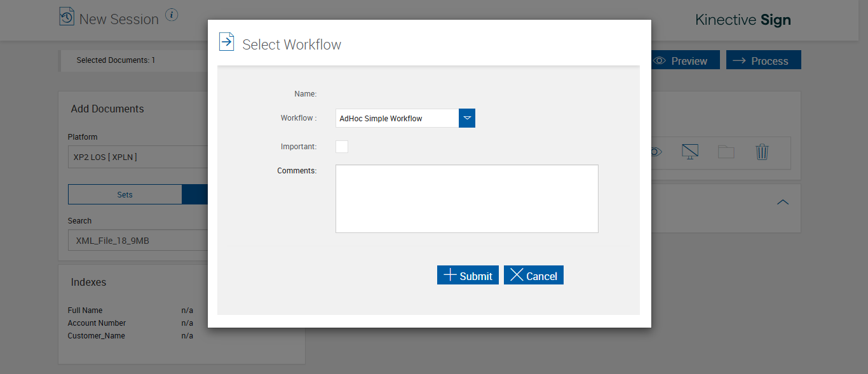Screen dimensions: 868x374
Task: Click the Submit button
Action: 468,275
